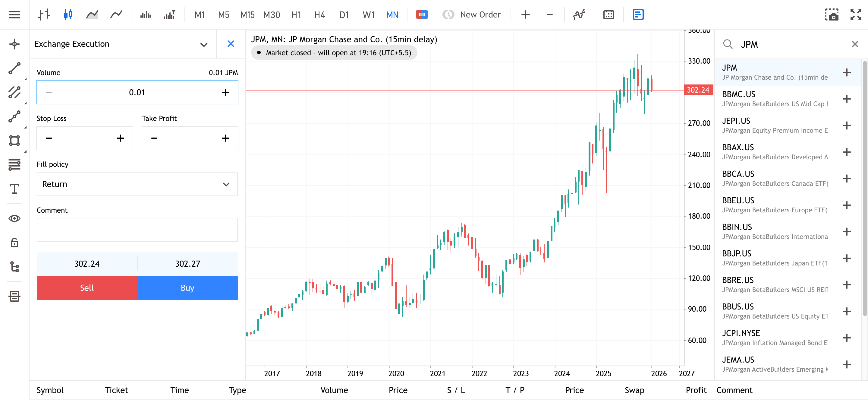This screenshot has width=868, height=400.
Task: Add JEPI.US symbol with plus
Action: click(x=846, y=125)
